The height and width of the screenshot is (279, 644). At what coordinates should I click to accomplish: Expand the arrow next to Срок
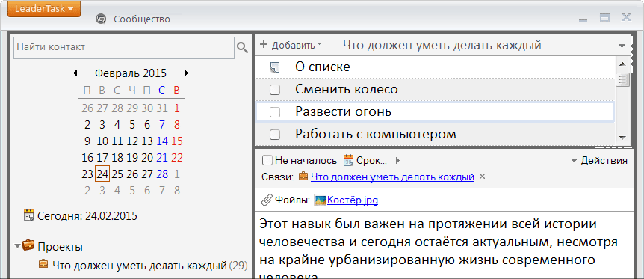(x=397, y=160)
